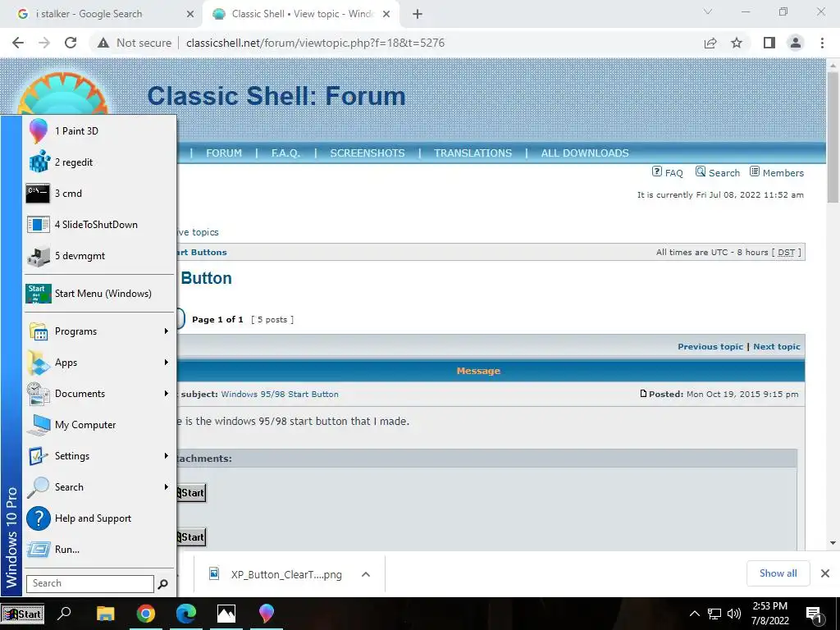Open Microsoft Edge from the taskbar
Image resolution: width=840 pixels, height=630 pixels.
[186, 614]
